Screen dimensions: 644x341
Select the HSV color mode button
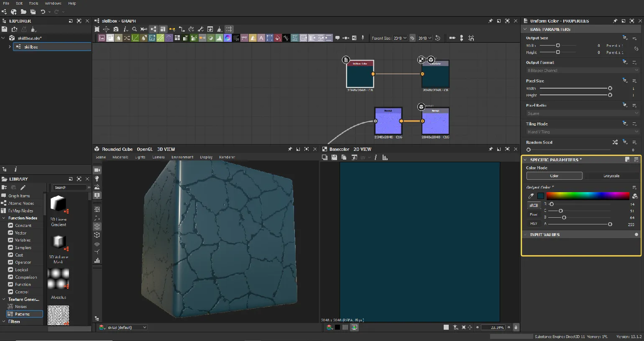tap(534, 224)
